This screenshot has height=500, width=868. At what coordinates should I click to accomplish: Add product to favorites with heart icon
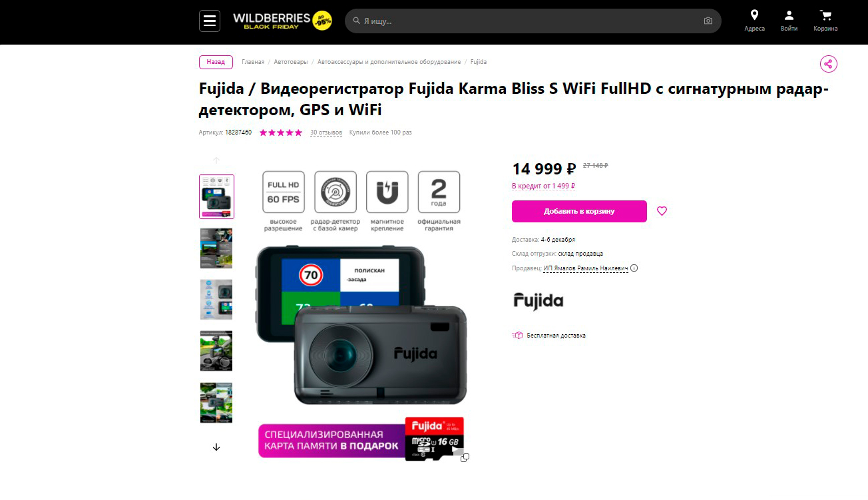click(x=662, y=211)
